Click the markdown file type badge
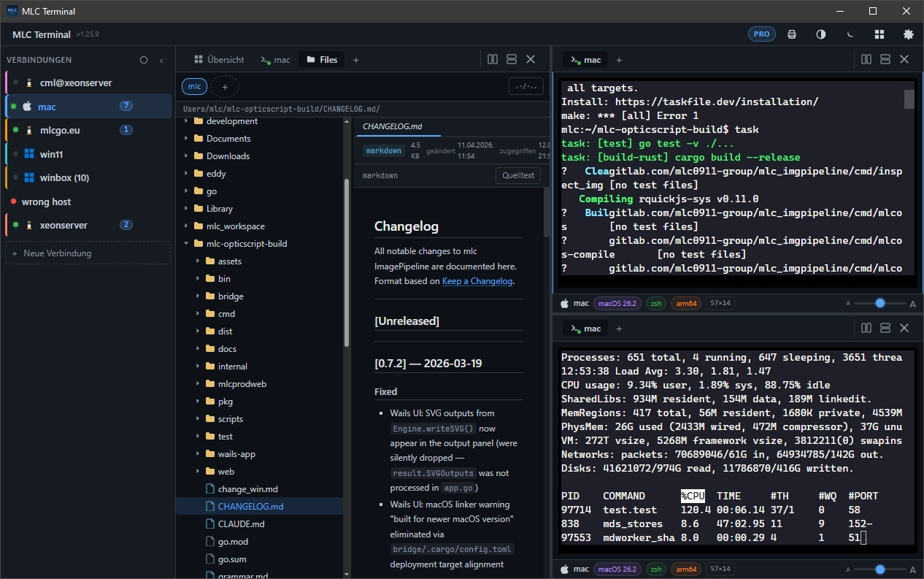Screen dimensions: 924x579 pos(383,150)
